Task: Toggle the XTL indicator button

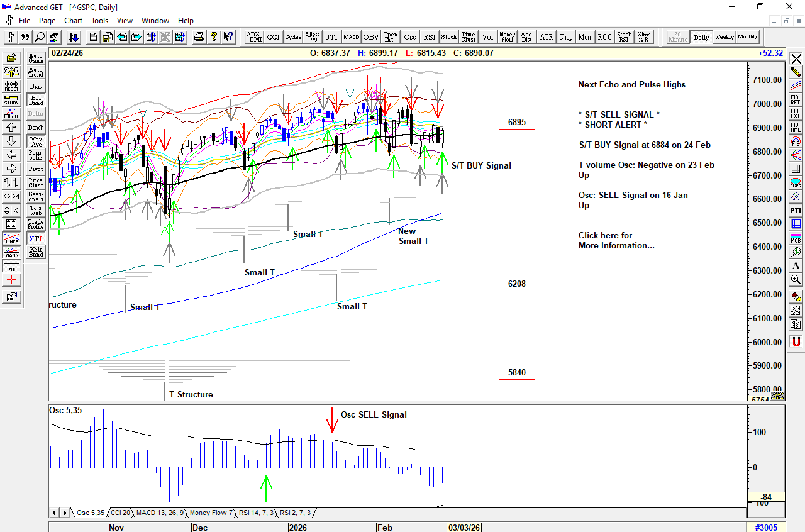Action: pyautogui.click(x=36, y=239)
